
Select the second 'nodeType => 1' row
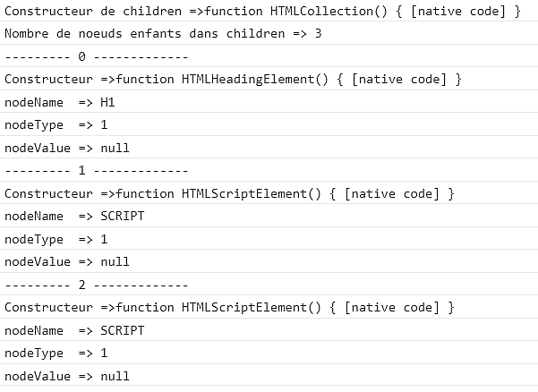click(269, 239)
